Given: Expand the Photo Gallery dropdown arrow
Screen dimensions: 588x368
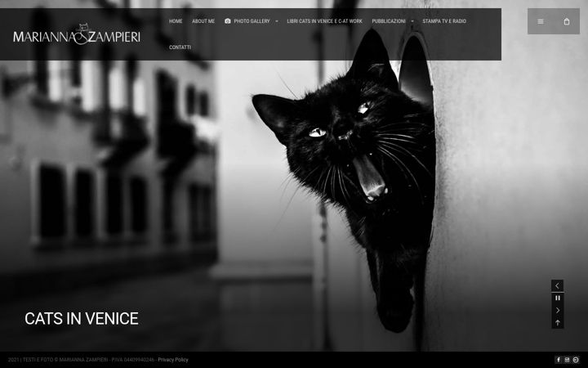Looking at the screenshot, I should pos(277,21).
